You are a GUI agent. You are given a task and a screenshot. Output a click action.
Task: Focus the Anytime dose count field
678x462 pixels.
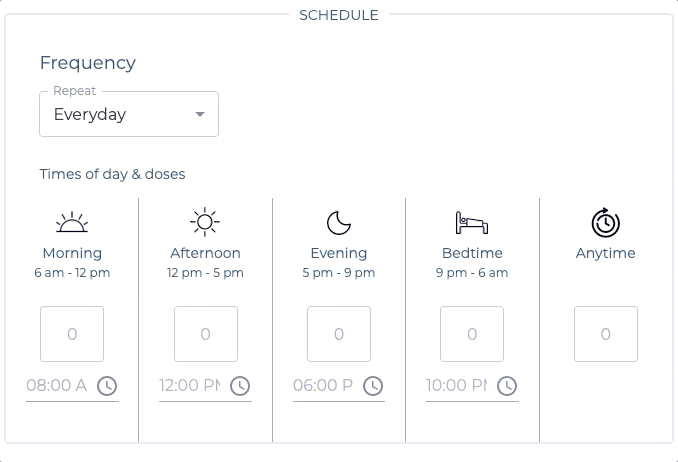click(605, 334)
